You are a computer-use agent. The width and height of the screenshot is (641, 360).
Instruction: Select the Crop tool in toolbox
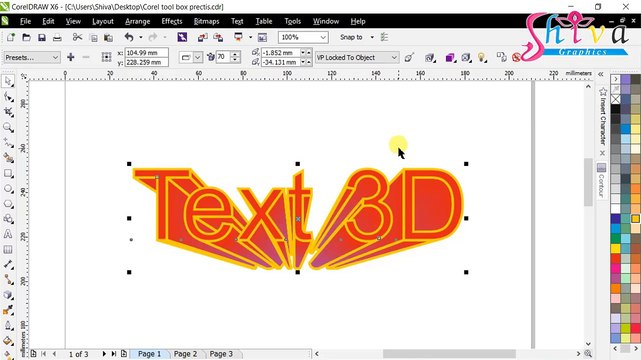point(8,112)
